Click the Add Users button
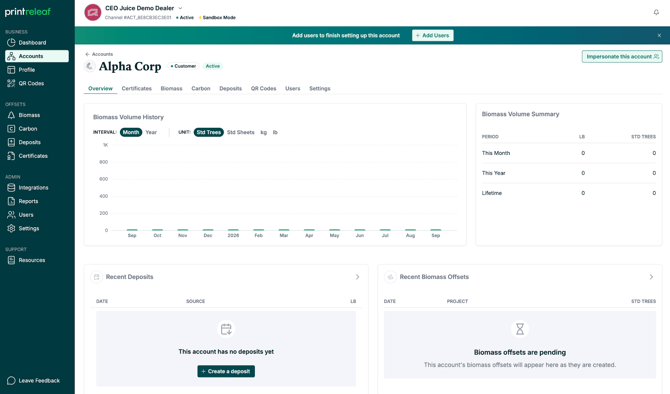This screenshot has width=670, height=394. 432,35
